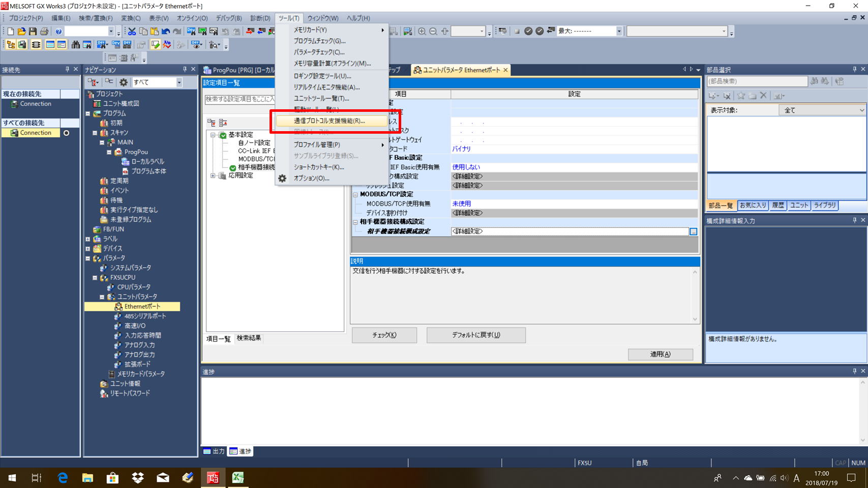Viewport: 868px width, 488px height.
Task: Open オプション(O)... from the Tools menu
Action: point(332,178)
